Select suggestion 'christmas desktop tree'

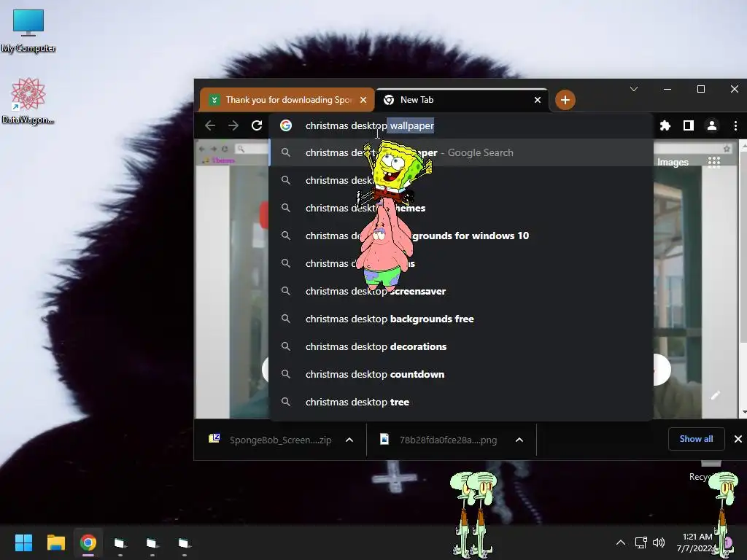[461, 402]
